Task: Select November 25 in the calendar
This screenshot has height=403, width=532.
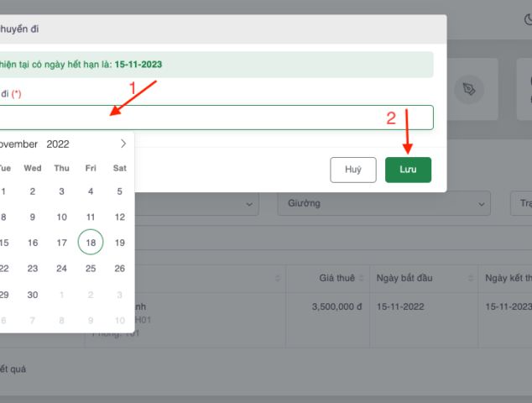Action: 91,269
